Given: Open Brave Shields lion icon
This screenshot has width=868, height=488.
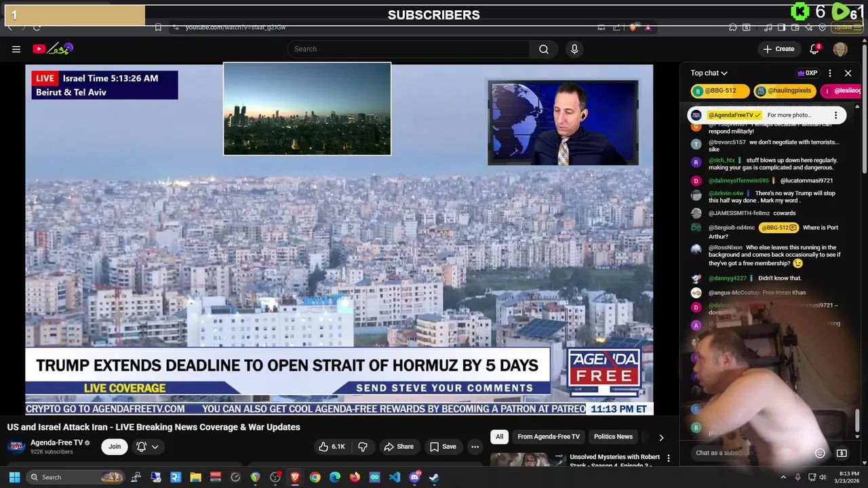Looking at the screenshot, I should click(x=633, y=27).
